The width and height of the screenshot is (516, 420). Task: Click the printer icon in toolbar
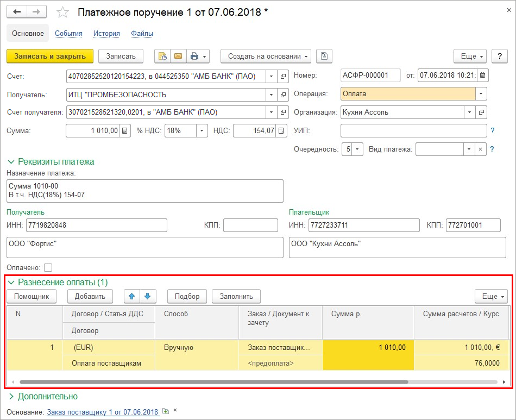coord(194,56)
